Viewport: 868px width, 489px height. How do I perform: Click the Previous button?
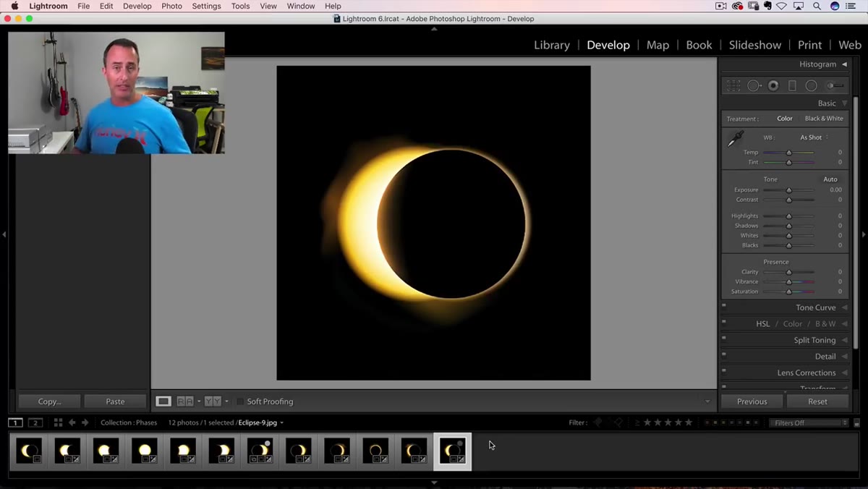752,401
